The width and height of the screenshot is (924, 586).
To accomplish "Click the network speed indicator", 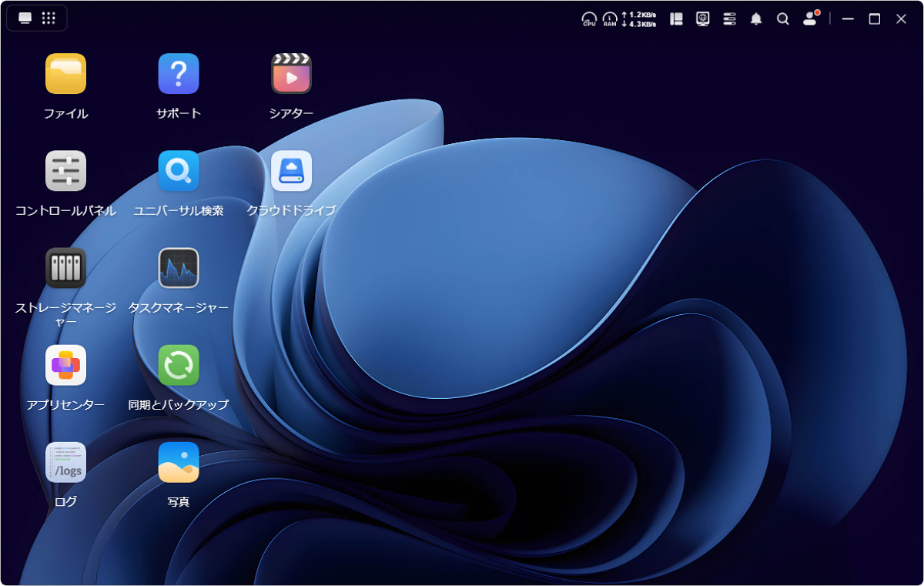I will (638, 19).
